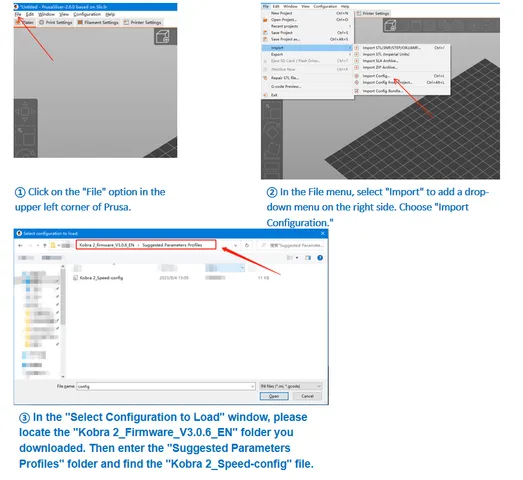The image size is (523, 480).
Task: Open the file type filter dropdown
Action: pyautogui.click(x=291, y=386)
